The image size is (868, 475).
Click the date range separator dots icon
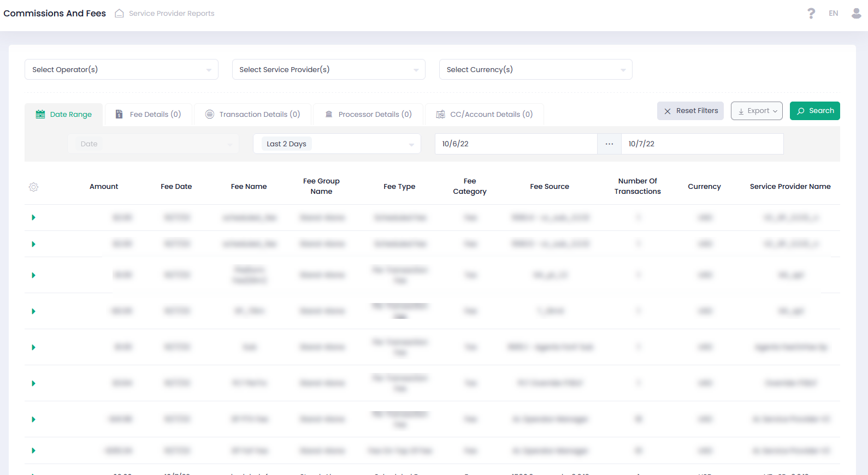click(609, 144)
